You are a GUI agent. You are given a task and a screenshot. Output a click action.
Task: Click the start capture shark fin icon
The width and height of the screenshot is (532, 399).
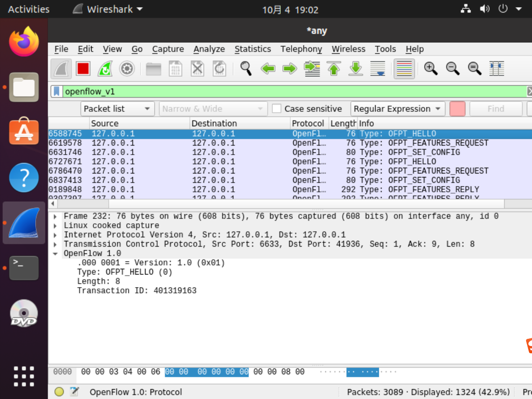click(x=62, y=69)
